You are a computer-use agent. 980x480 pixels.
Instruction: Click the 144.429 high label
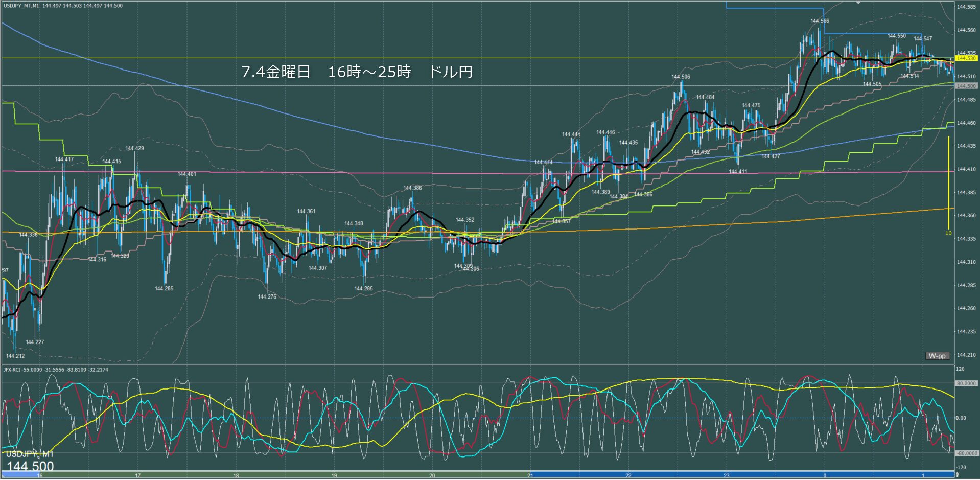pos(134,148)
